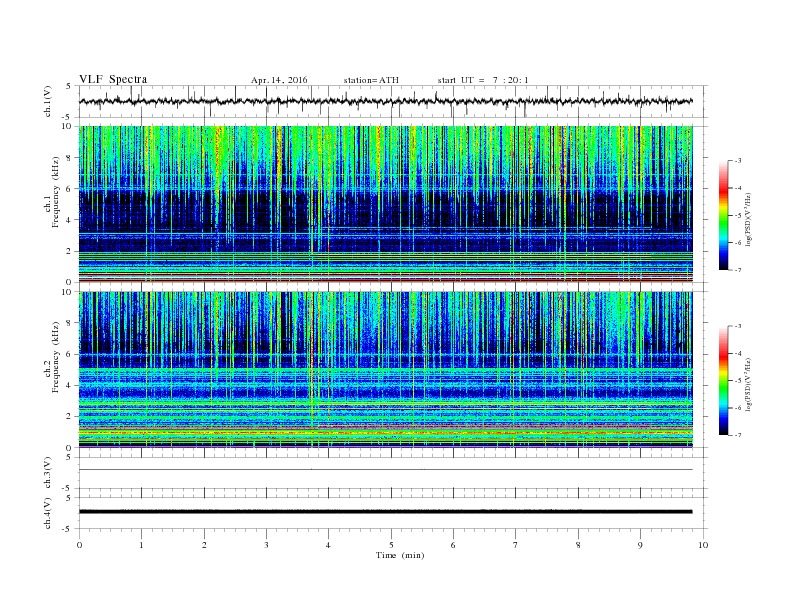Click the 'start UT = 7:20:1' label
This screenshot has width=792, height=612.
(x=483, y=80)
